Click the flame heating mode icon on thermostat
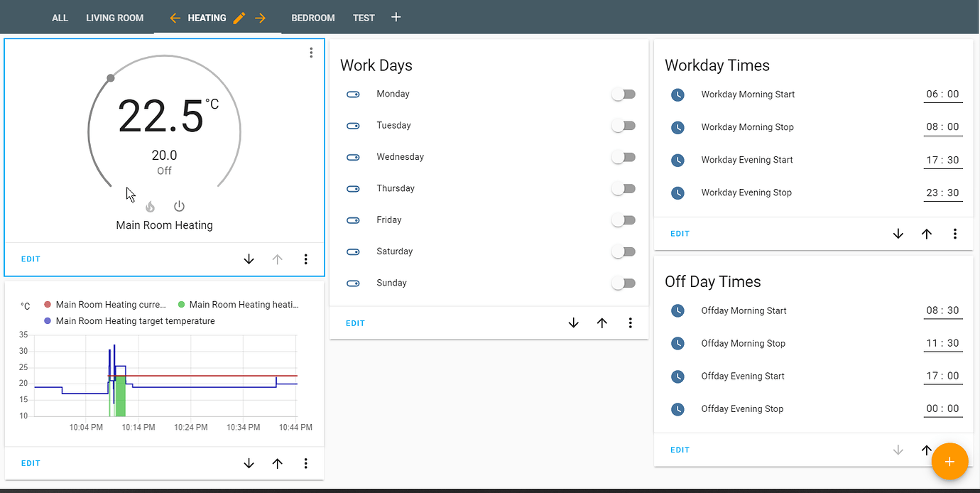 tap(150, 206)
